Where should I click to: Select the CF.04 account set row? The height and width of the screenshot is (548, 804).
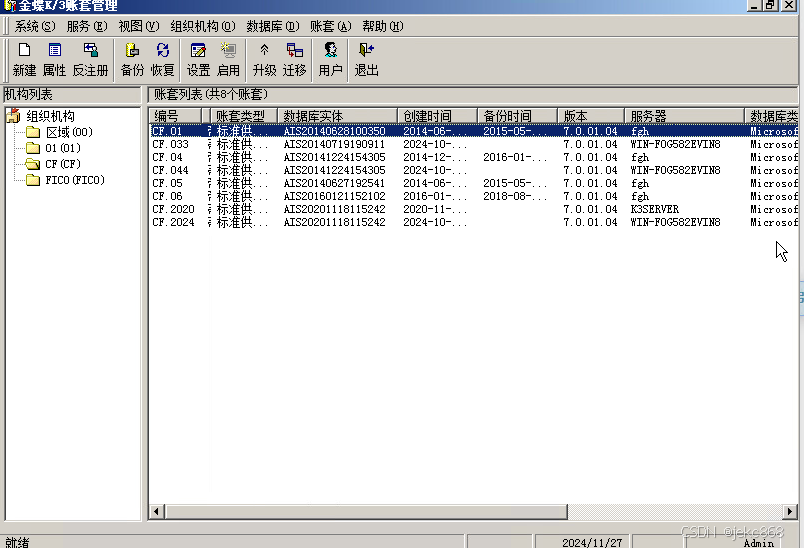(x=474, y=157)
